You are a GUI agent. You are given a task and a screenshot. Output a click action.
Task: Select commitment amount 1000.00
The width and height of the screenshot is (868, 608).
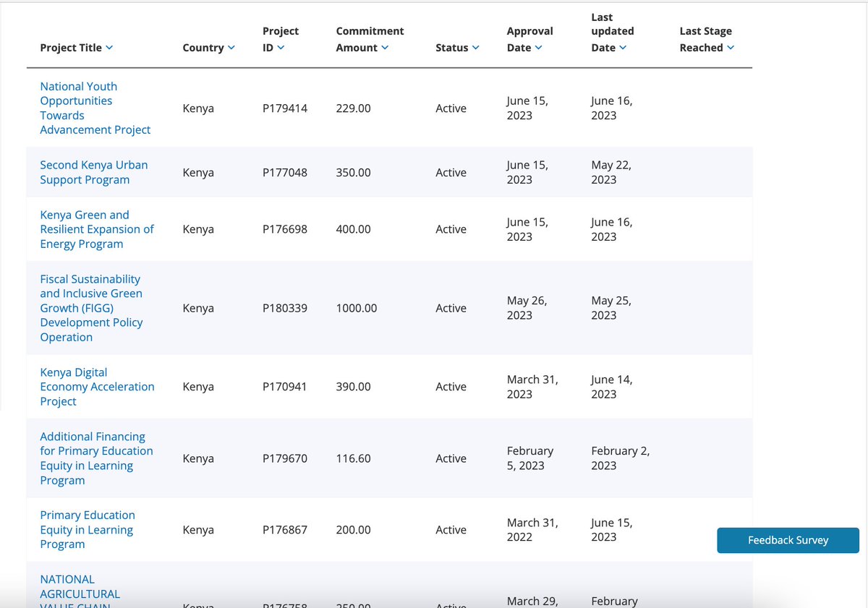(x=357, y=308)
